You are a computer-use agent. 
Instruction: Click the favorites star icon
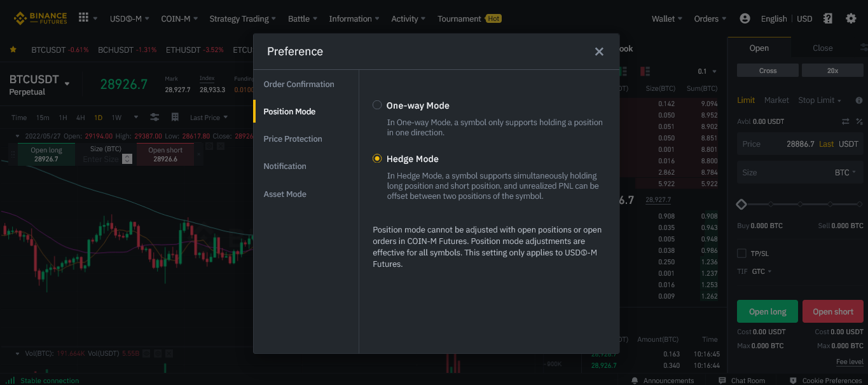pyautogui.click(x=13, y=50)
